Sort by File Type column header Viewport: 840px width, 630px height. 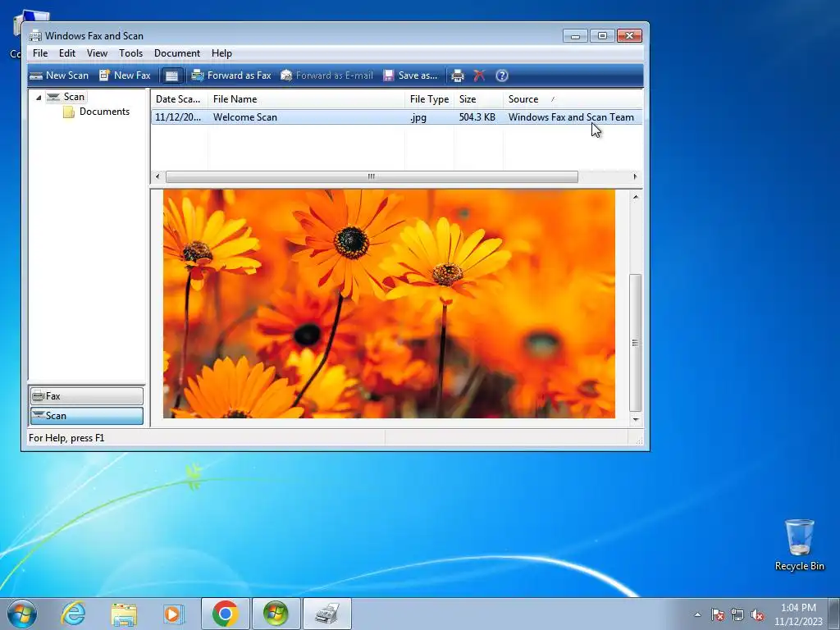click(429, 99)
